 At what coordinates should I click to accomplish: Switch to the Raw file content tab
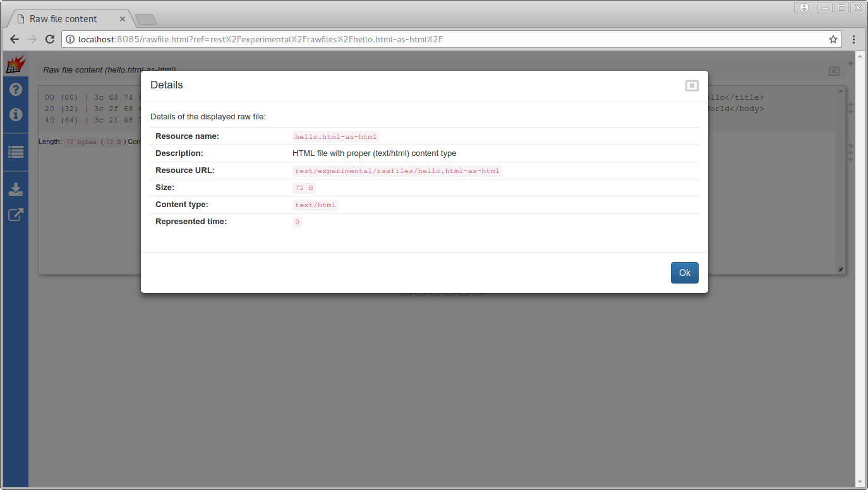63,18
